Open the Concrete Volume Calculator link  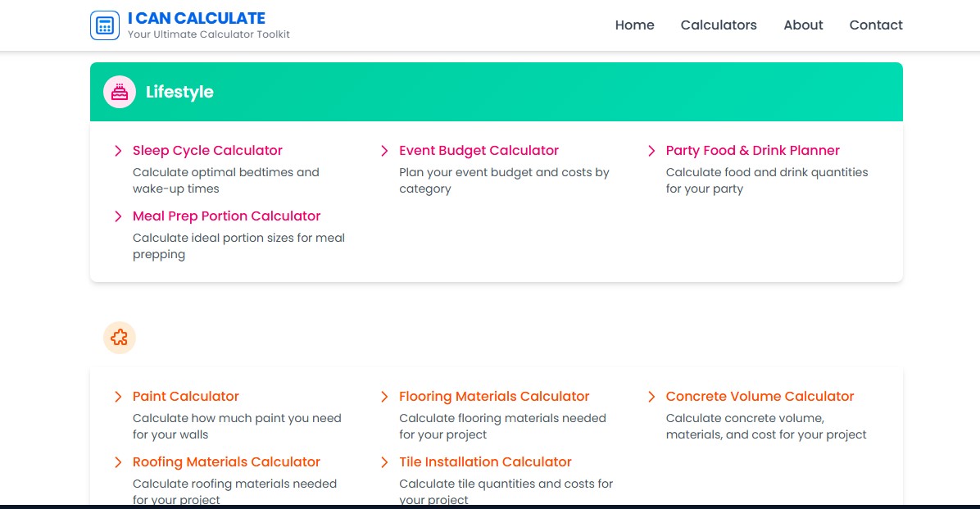pyautogui.click(x=760, y=397)
